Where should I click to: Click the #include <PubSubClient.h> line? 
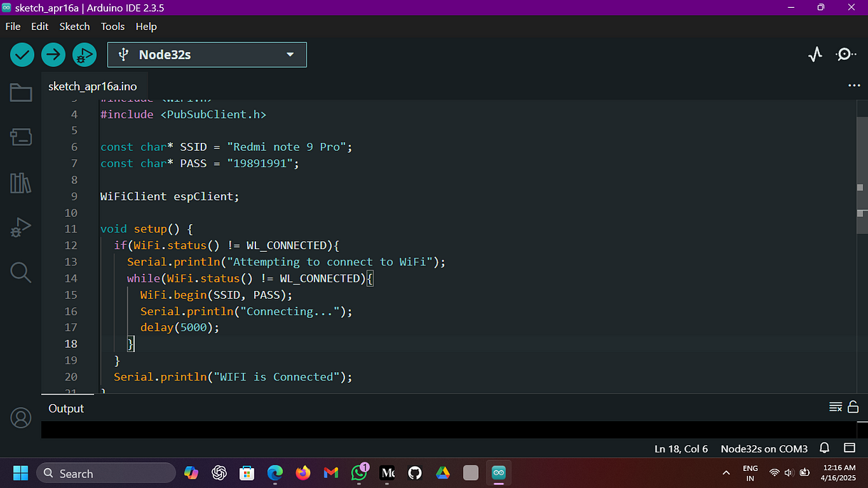(x=184, y=114)
